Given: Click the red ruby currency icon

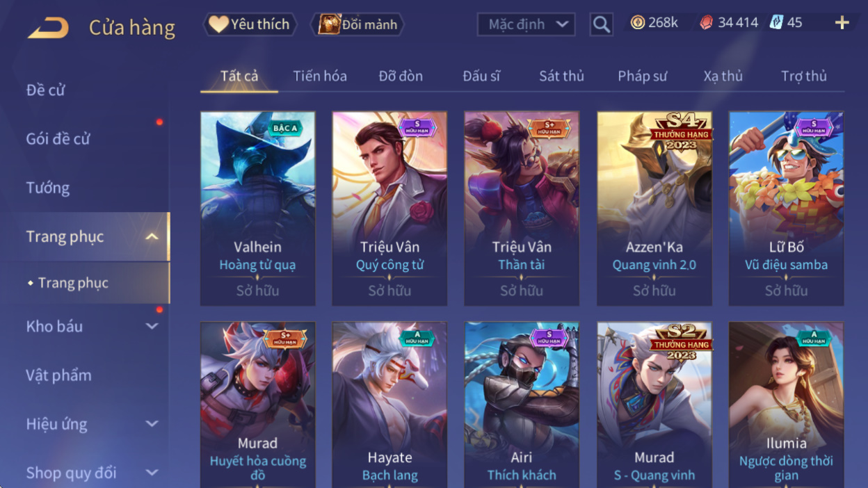Looking at the screenshot, I should pos(707,23).
